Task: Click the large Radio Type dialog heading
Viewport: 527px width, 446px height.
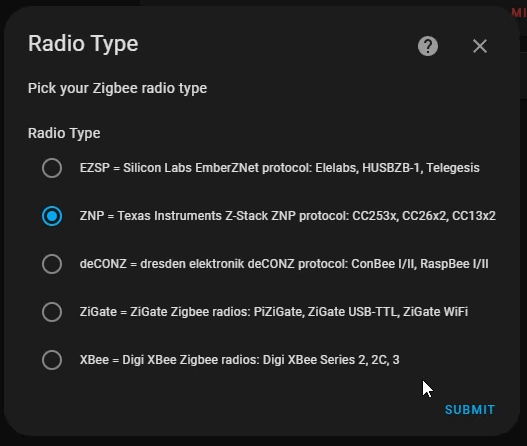Action: (83, 44)
